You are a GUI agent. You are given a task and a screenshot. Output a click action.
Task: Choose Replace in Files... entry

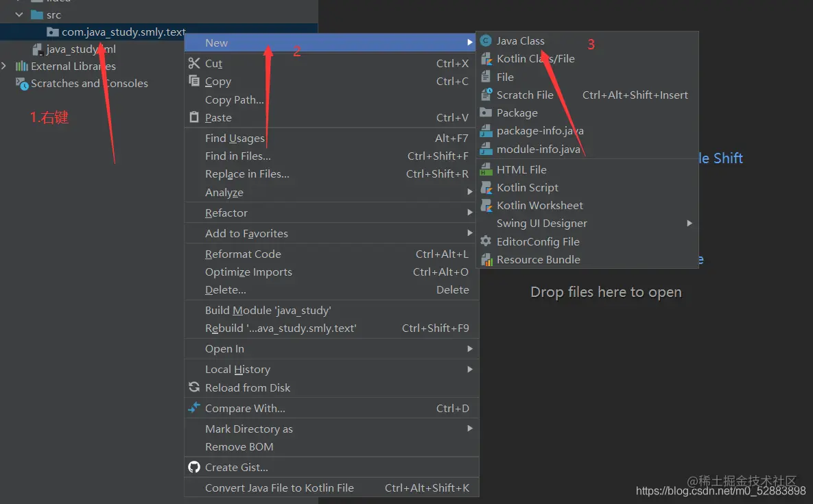pos(331,174)
